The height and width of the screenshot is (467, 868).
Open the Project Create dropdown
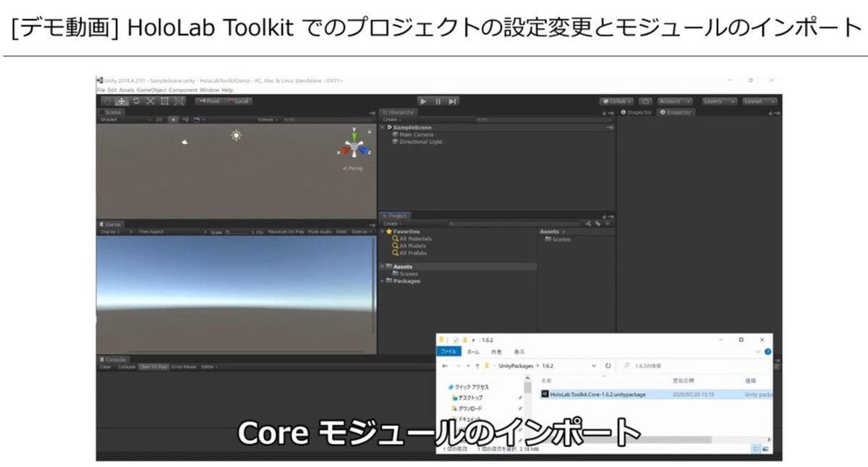(391, 223)
